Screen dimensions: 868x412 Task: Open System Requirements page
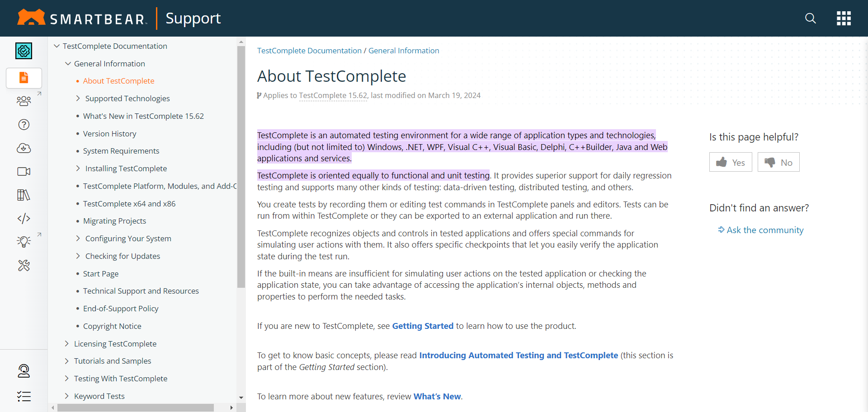tap(121, 151)
